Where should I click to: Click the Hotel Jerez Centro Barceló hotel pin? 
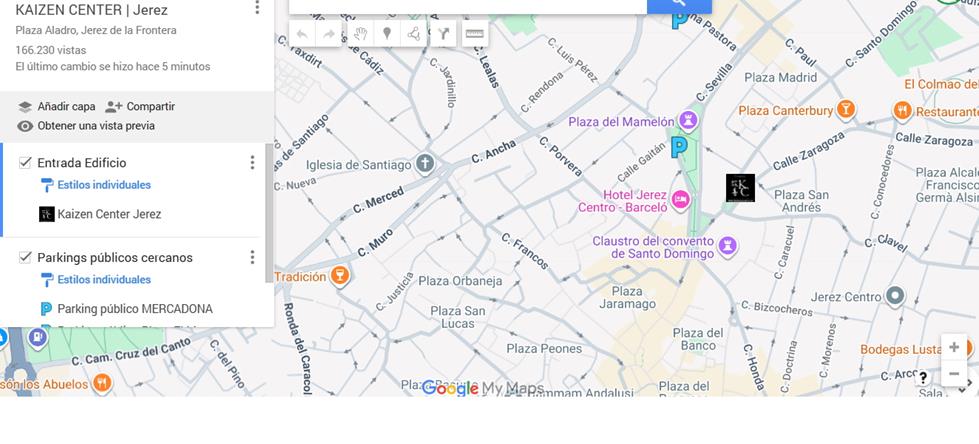coord(681,199)
